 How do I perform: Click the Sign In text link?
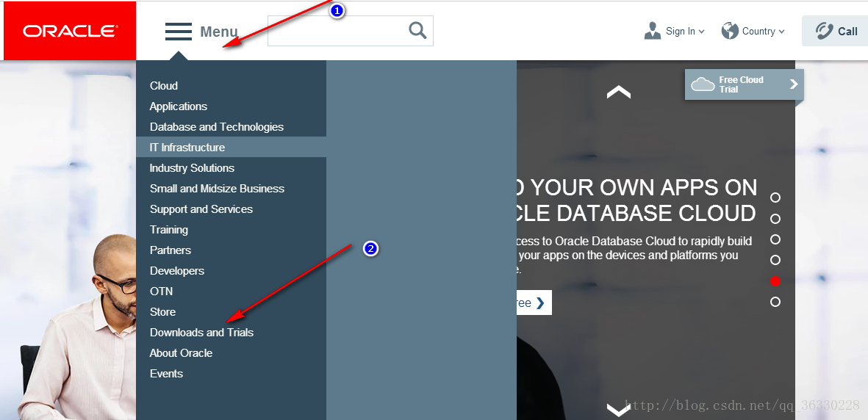(681, 31)
